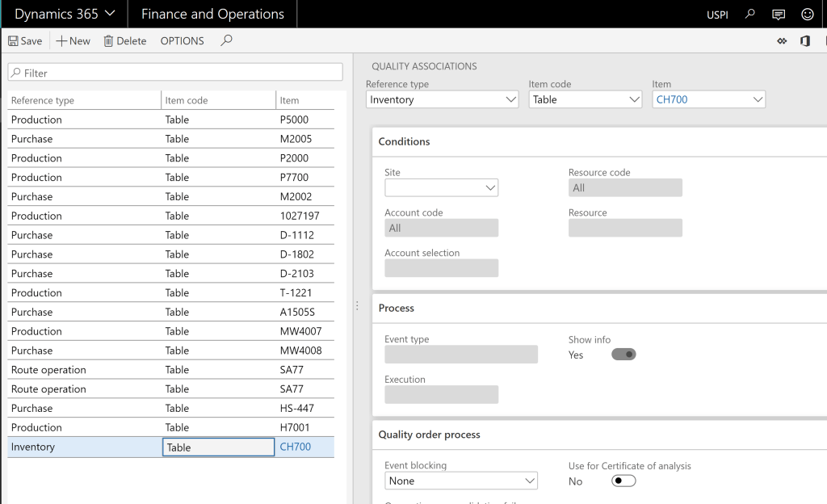The image size is (827, 504).
Task: Click the CH700 item link in grid
Action: click(x=295, y=447)
